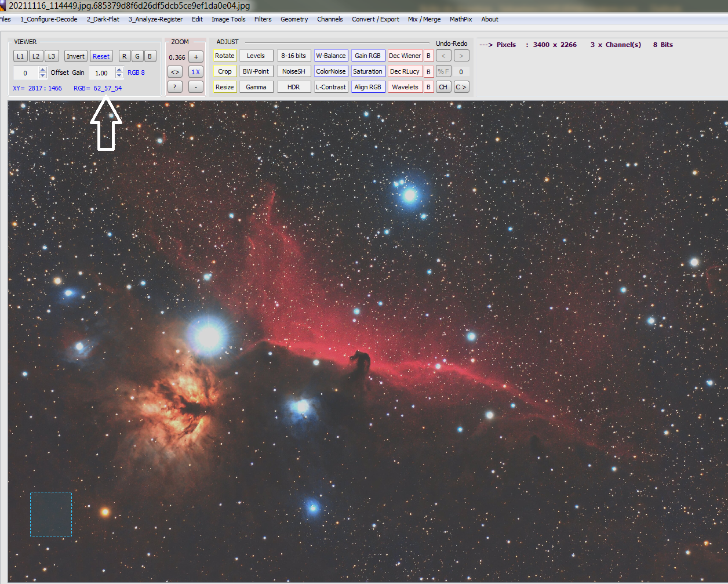Open the Filters menu
Image resolution: width=728 pixels, height=584 pixels.
(263, 19)
